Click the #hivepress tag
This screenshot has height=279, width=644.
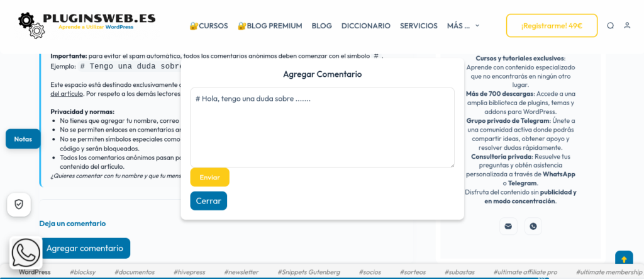click(189, 272)
